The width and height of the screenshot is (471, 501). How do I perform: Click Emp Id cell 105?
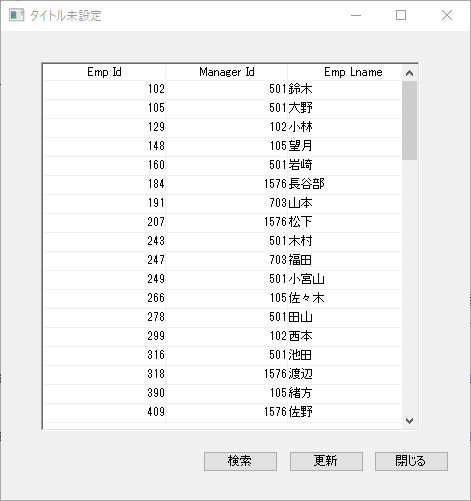104,108
